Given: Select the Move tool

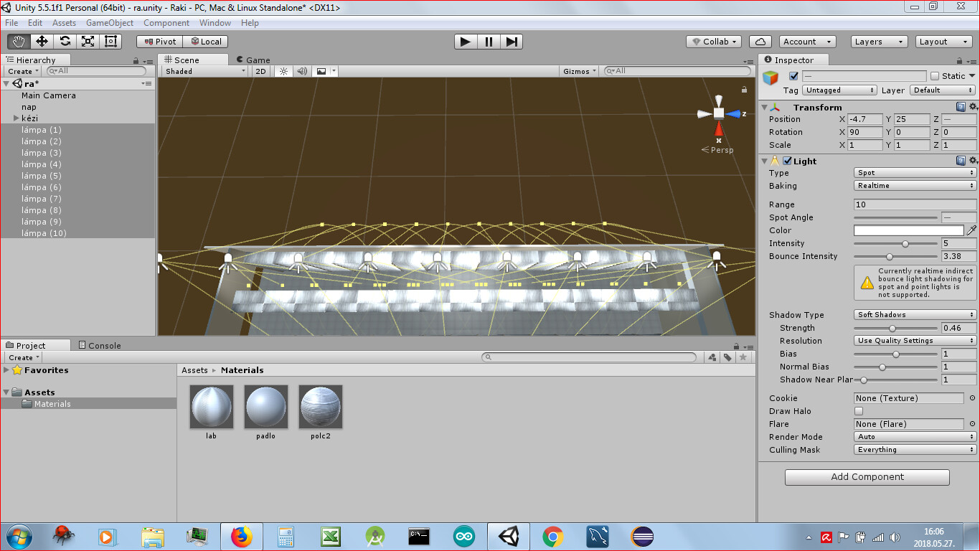Looking at the screenshot, I should pyautogui.click(x=42, y=41).
